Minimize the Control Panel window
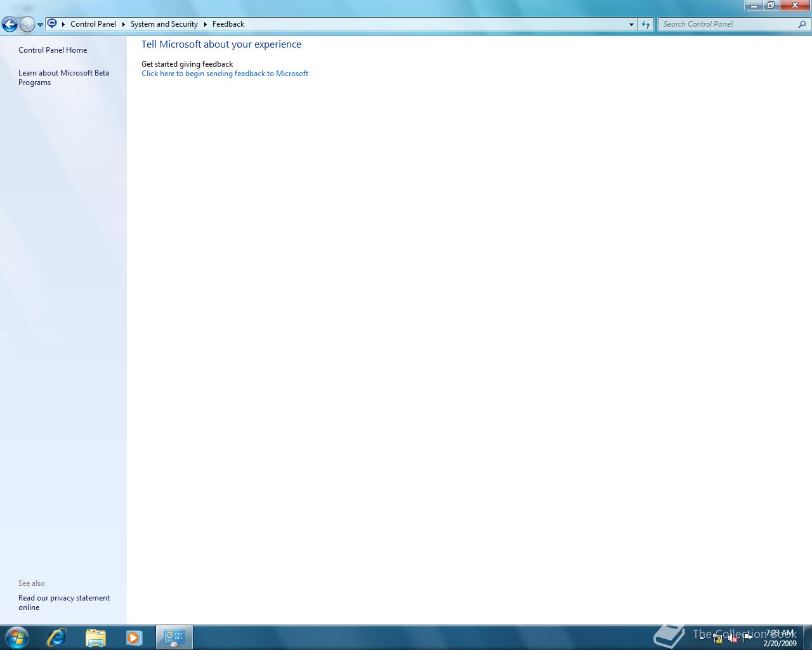Image resolution: width=812 pixels, height=650 pixels. (754, 6)
